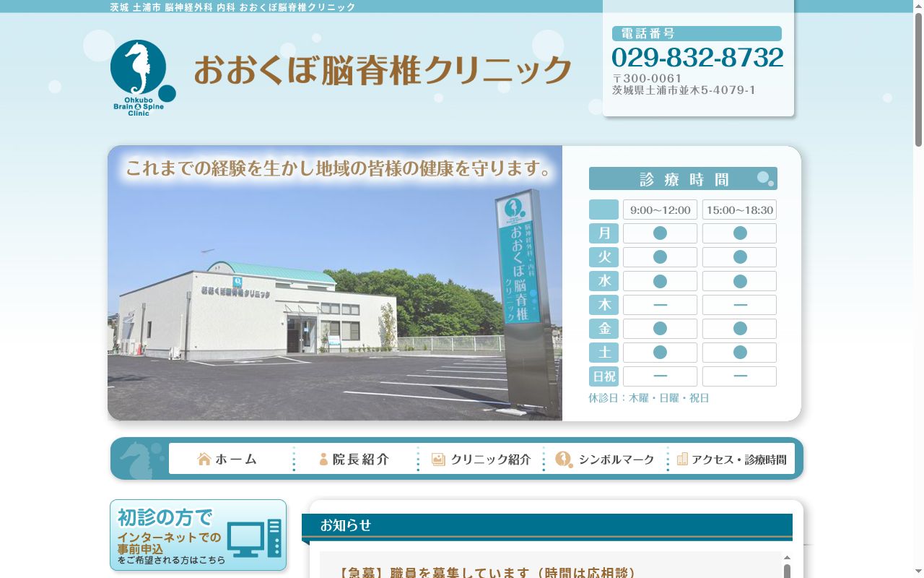Click the seahorse icon beside シンボルマーク

tap(563, 459)
